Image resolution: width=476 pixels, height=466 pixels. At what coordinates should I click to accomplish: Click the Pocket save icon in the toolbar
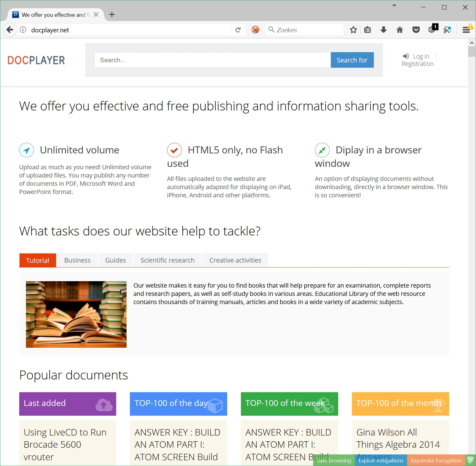pos(416,30)
